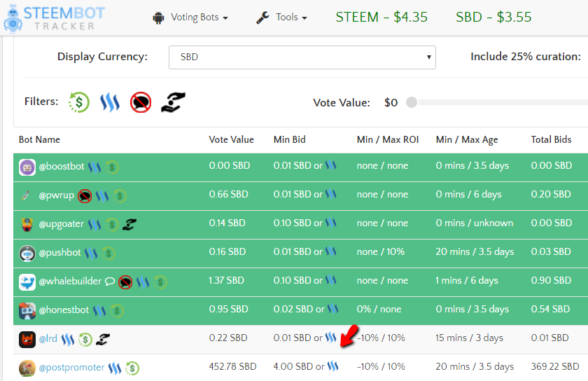Click the Steem icon next to @postpromoter
This screenshot has height=381, width=588.
coord(115,368)
